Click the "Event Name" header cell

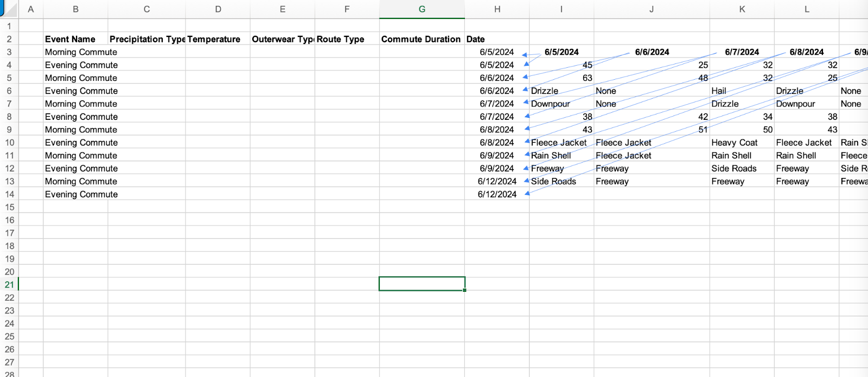coord(75,39)
